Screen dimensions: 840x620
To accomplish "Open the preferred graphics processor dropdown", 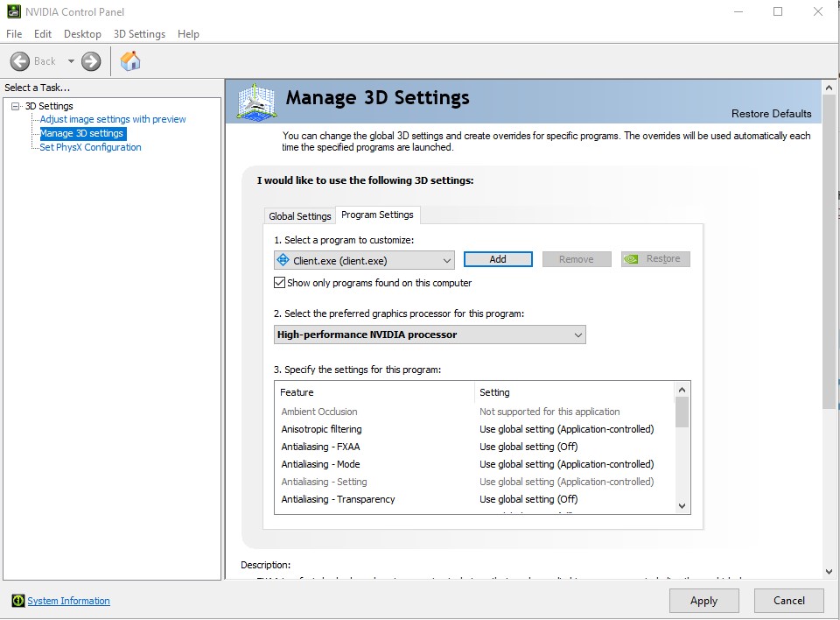I will [577, 335].
